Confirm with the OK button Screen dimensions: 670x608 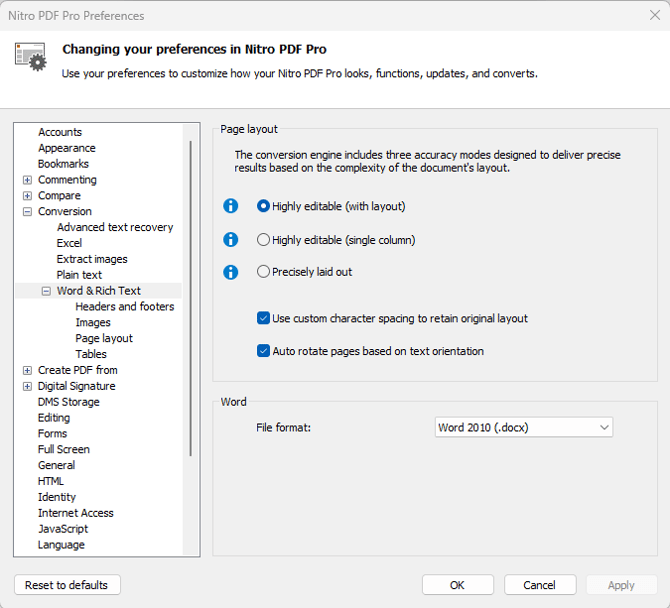[x=458, y=585]
